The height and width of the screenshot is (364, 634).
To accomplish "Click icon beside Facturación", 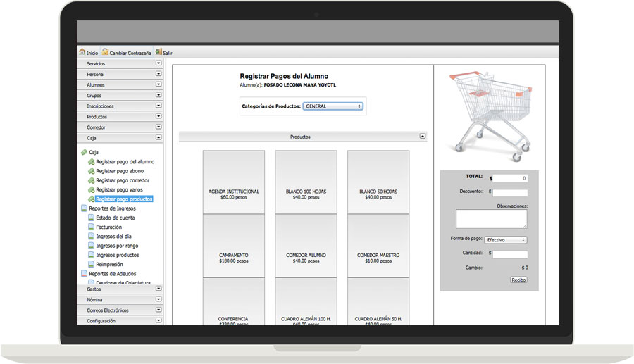I will pyautogui.click(x=92, y=227).
